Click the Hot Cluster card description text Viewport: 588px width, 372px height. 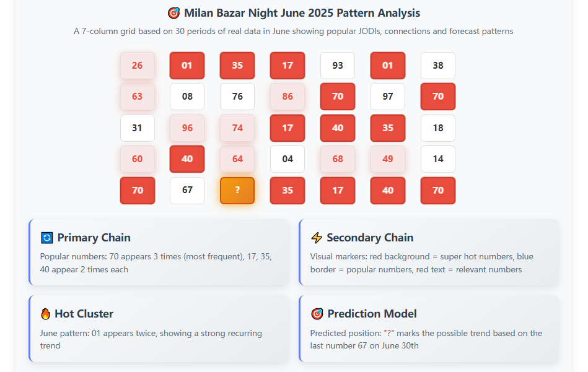point(151,339)
